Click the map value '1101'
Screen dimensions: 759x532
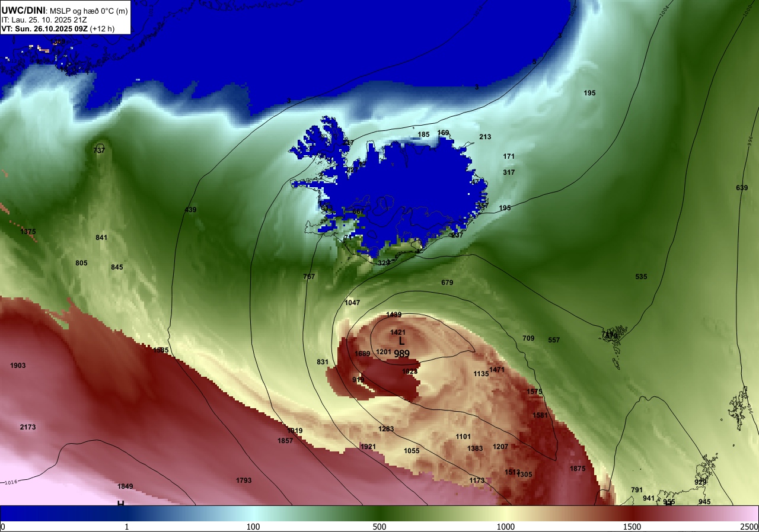(463, 437)
